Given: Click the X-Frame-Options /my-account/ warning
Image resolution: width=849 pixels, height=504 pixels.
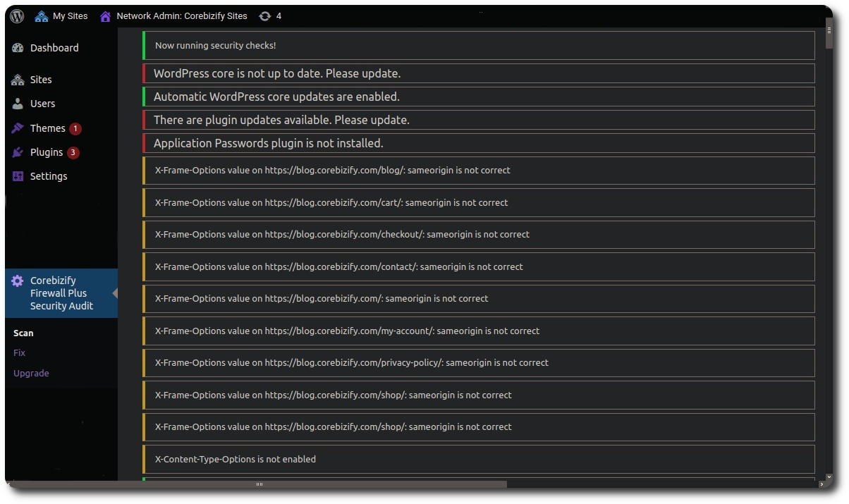Looking at the screenshot, I should click(479, 331).
